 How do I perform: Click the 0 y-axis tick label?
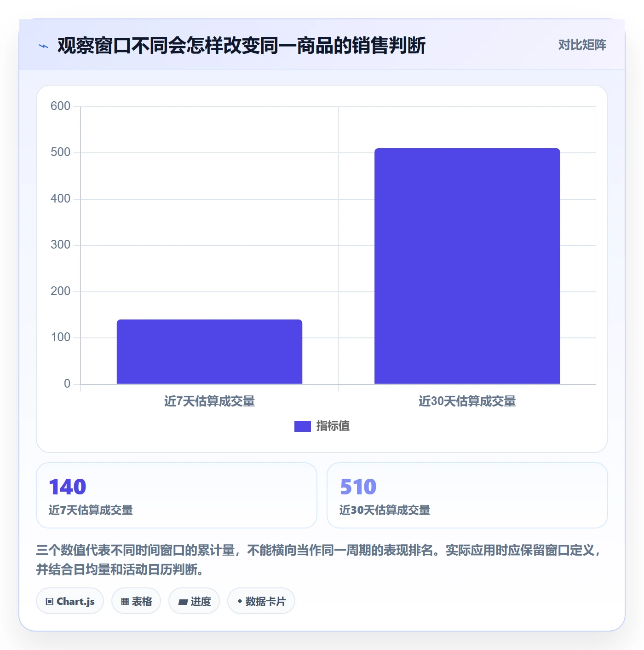tap(67, 384)
